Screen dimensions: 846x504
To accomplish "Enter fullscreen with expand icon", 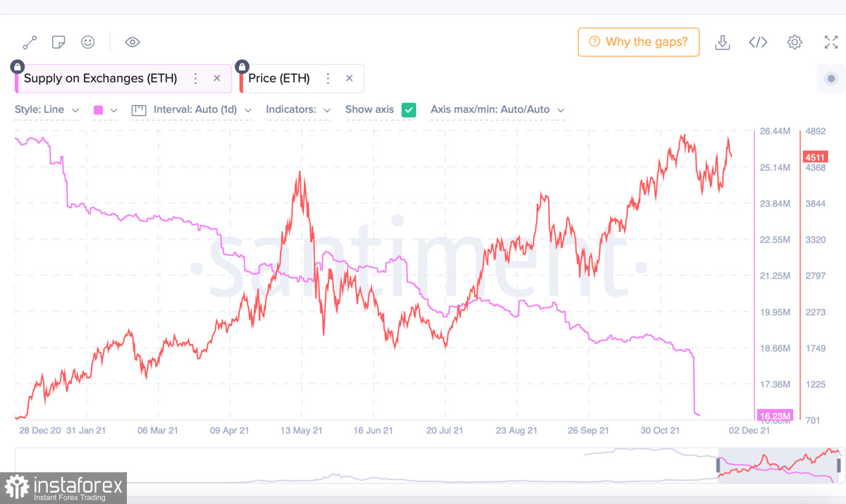I will 831,42.
